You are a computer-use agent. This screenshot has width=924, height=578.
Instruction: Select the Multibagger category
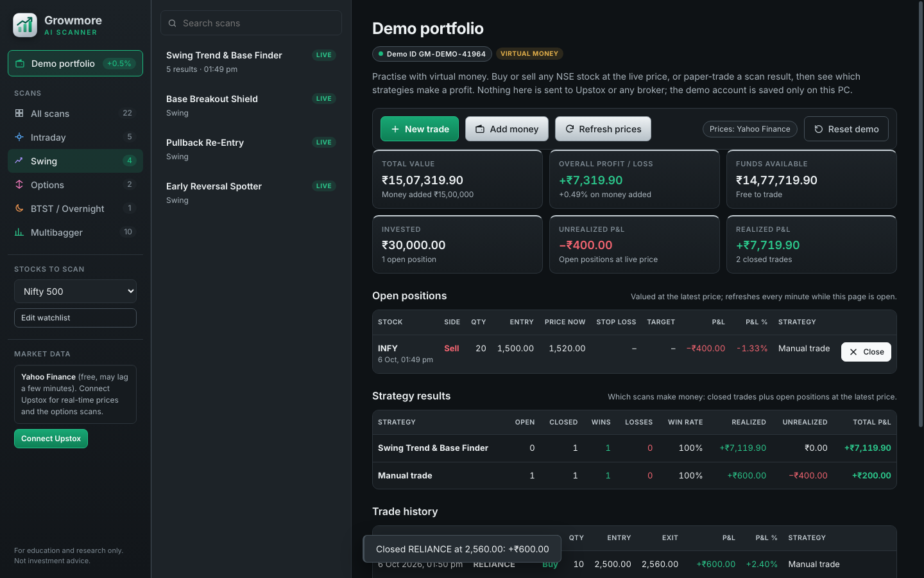coord(75,232)
